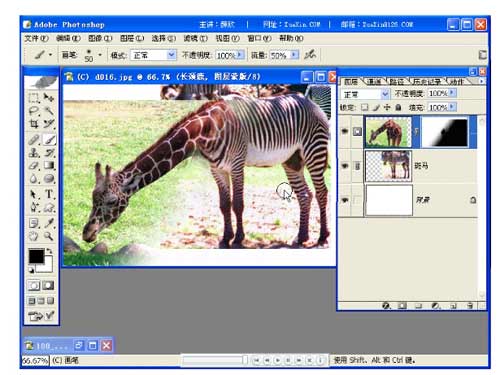Select the Move tool
Image resolution: width=500 pixels, height=375 pixels.
pos(49,98)
